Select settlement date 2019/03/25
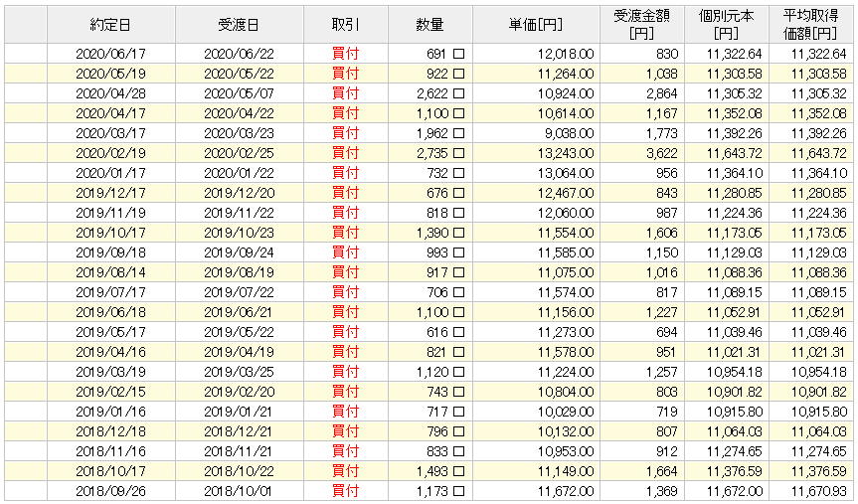 (240, 372)
